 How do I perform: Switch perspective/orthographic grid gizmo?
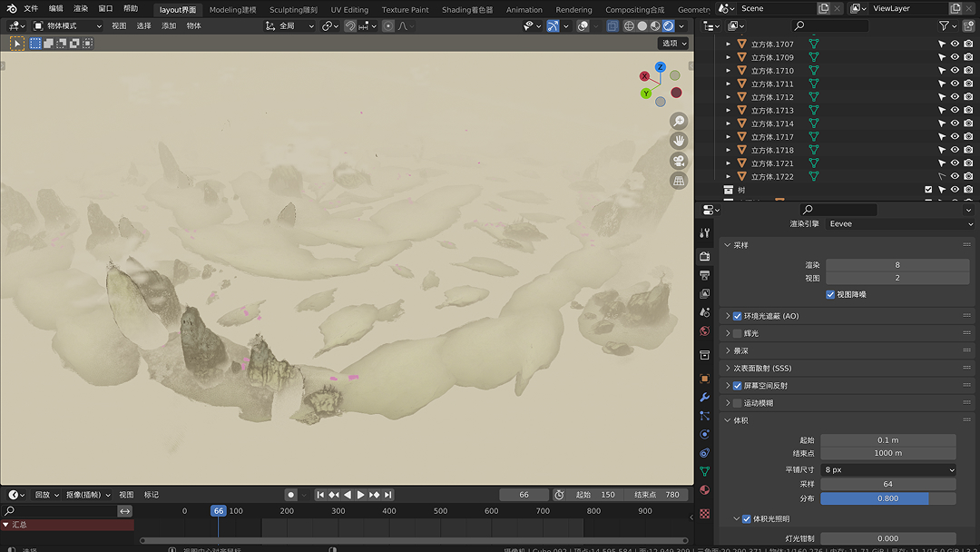coord(679,181)
